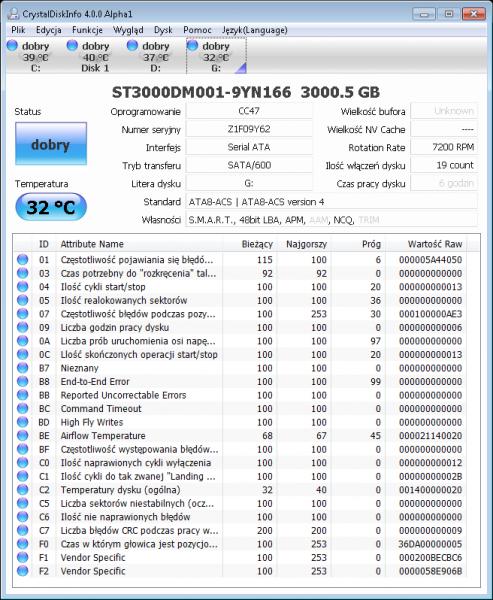Open the Język(Language) menu
The height and width of the screenshot is (600, 493).
pyautogui.click(x=255, y=30)
